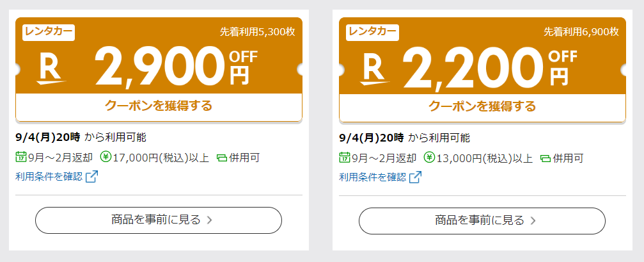644x262 pixels.
Task: Click the Rakuten R logo on 2,200円 coupon
Action: pos(375,70)
